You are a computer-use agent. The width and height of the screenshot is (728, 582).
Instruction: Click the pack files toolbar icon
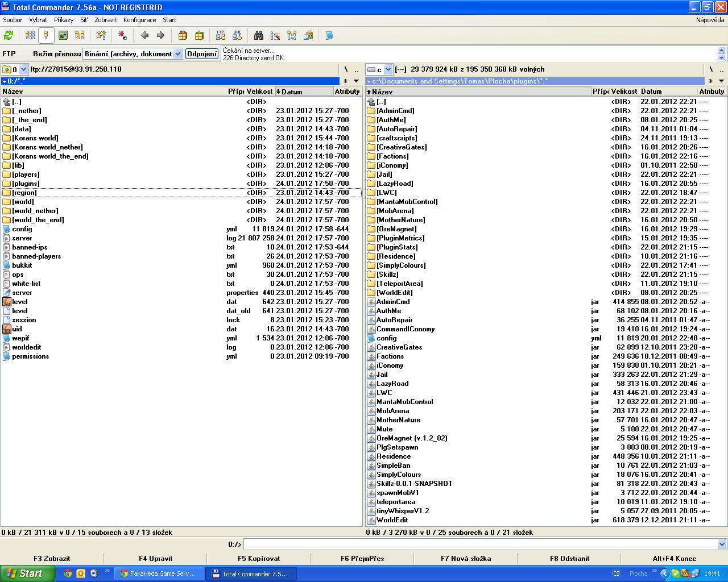(x=183, y=35)
